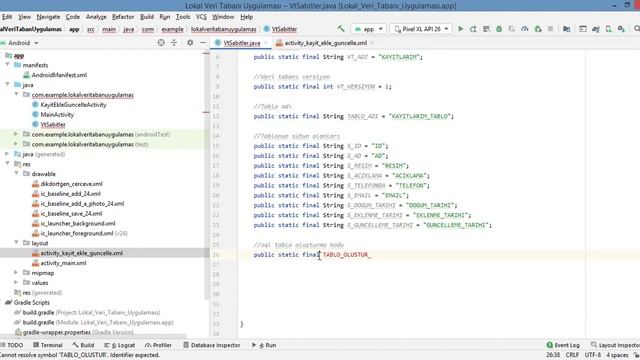The width and height of the screenshot is (640, 360).
Task: Expand the mipmap folder
Action: pos(16,273)
